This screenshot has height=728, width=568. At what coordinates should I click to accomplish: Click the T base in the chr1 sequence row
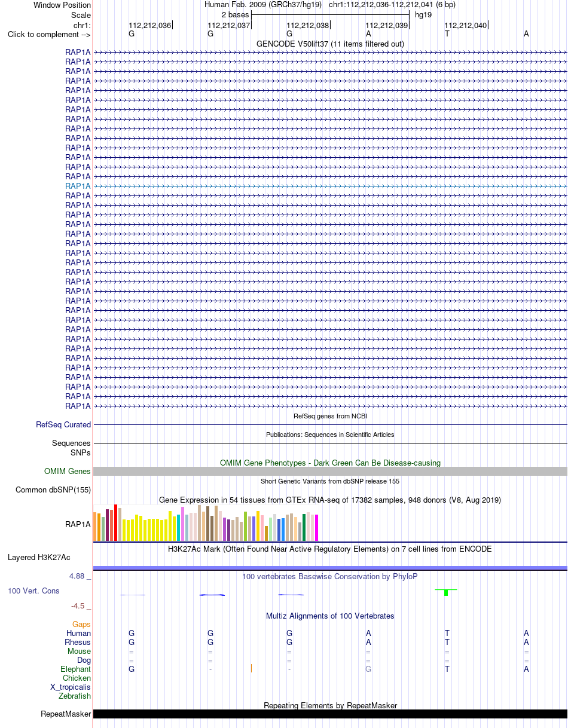tap(447, 34)
